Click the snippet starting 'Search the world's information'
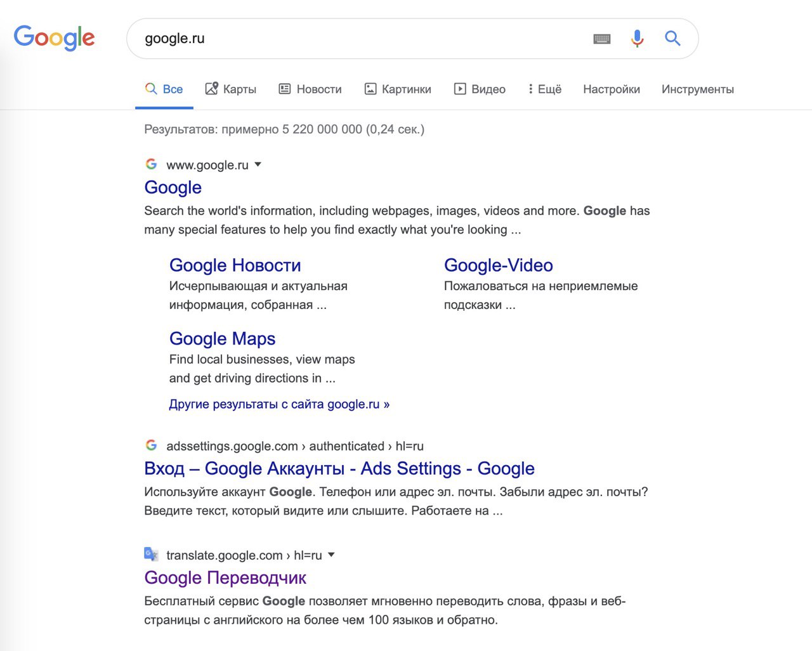Viewport: 812px width, 651px height. coord(397,220)
